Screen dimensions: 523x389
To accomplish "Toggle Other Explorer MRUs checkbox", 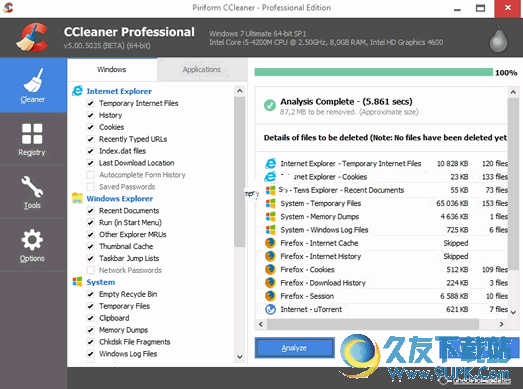I will click(x=90, y=235).
